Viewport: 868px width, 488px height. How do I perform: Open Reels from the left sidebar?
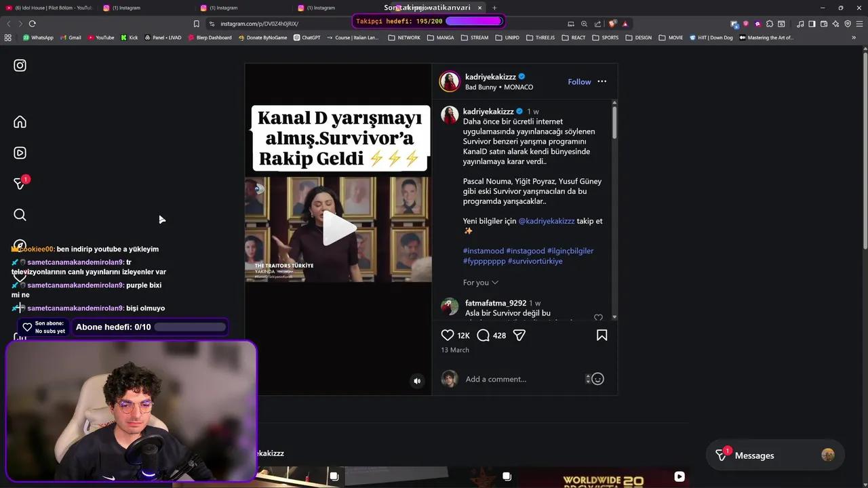[x=20, y=153]
